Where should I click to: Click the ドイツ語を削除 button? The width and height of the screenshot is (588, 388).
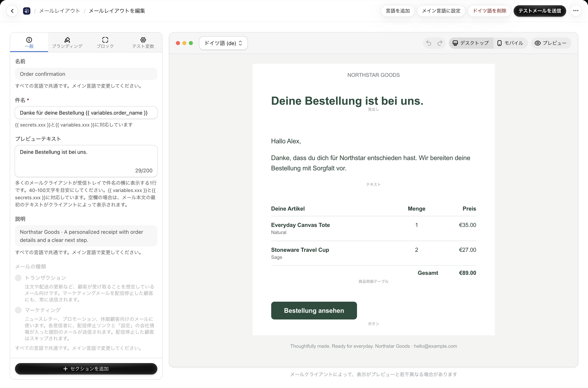pyautogui.click(x=489, y=11)
